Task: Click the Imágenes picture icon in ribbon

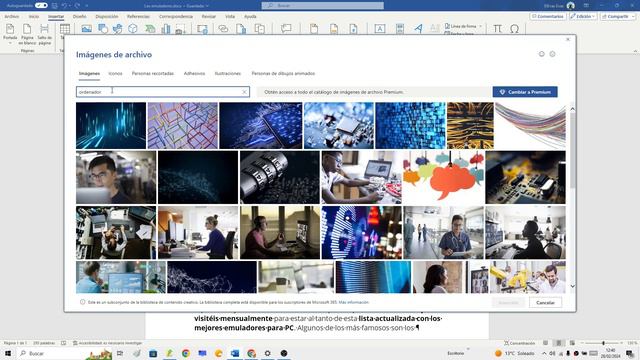Action: (87, 29)
